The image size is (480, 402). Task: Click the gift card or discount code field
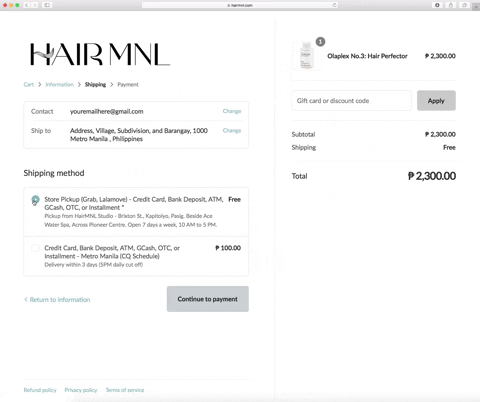point(352,101)
